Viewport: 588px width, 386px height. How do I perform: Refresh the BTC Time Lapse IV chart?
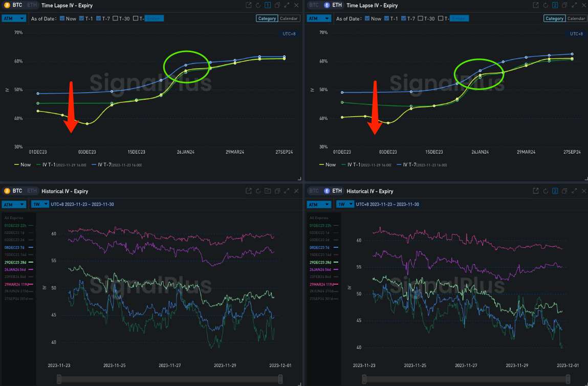pyautogui.click(x=258, y=5)
